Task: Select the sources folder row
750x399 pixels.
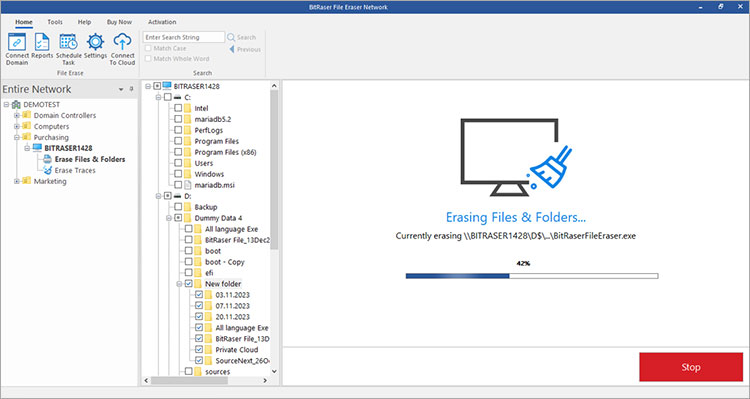Action: coord(218,371)
